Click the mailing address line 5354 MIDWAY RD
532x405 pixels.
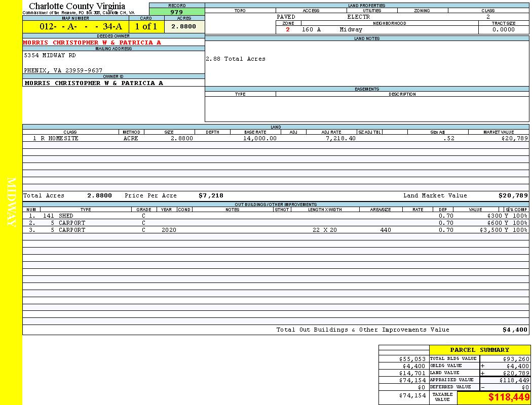[50, 55]
